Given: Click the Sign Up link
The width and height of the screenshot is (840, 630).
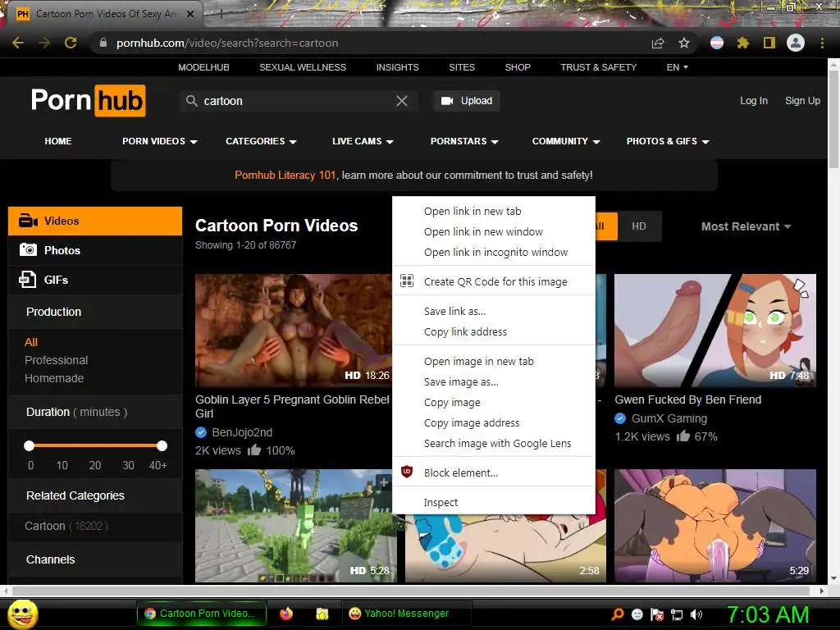Looking at the screenshot, I should pyautogui.click(x=802, y=101).
